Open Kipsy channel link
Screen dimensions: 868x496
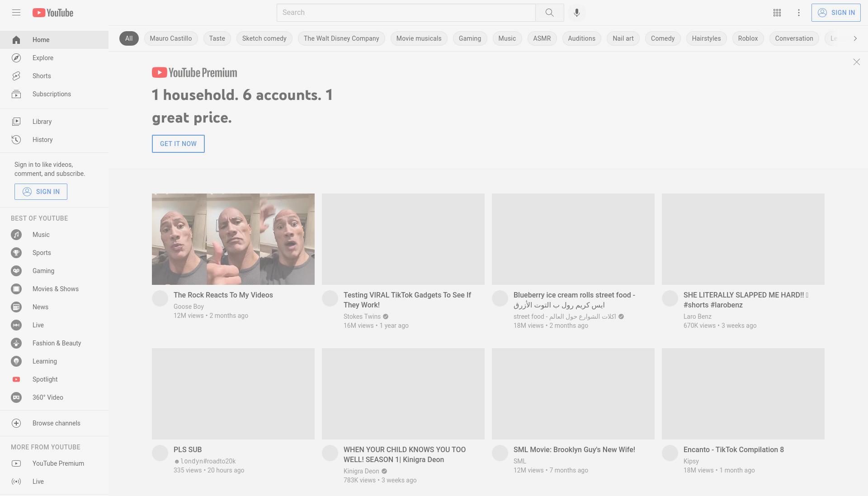[691, 461]
